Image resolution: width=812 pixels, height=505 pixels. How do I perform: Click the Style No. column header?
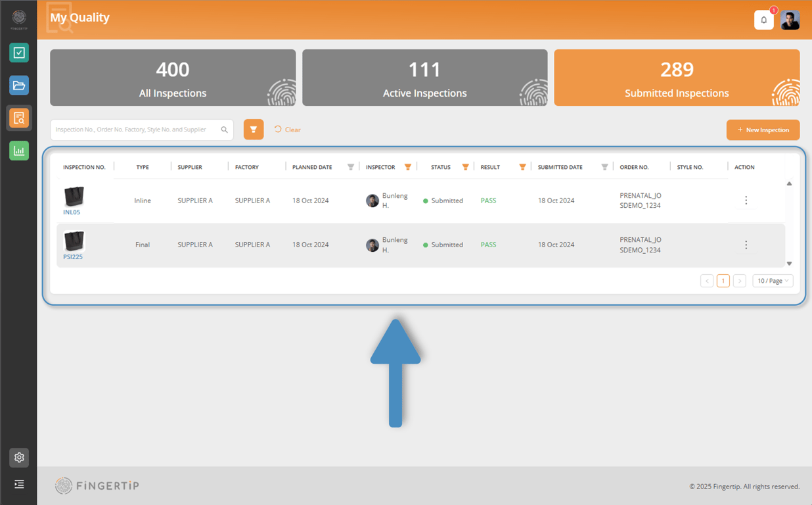tap(690, 167)
